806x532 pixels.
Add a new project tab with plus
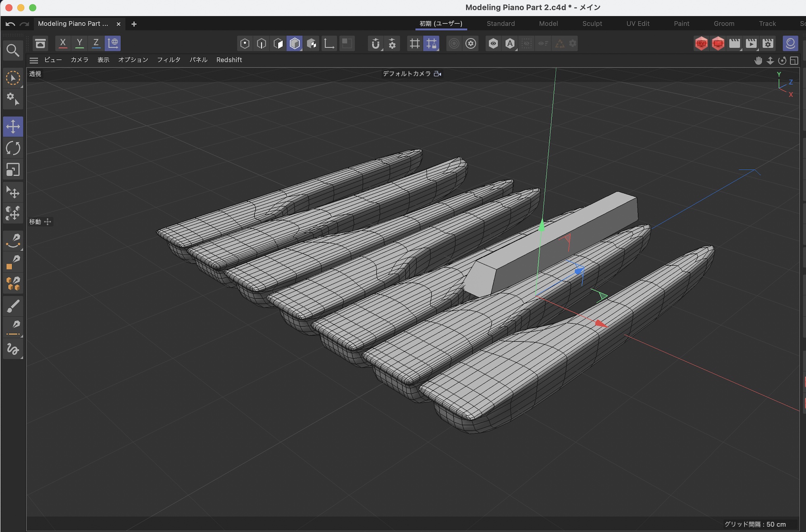click(x=134, y=24)
